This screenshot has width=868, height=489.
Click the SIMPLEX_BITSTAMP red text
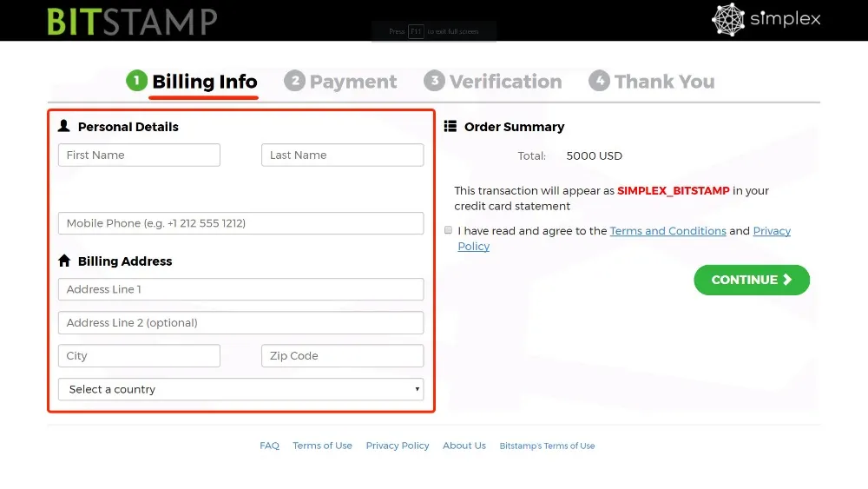click(x=674, y=190)
